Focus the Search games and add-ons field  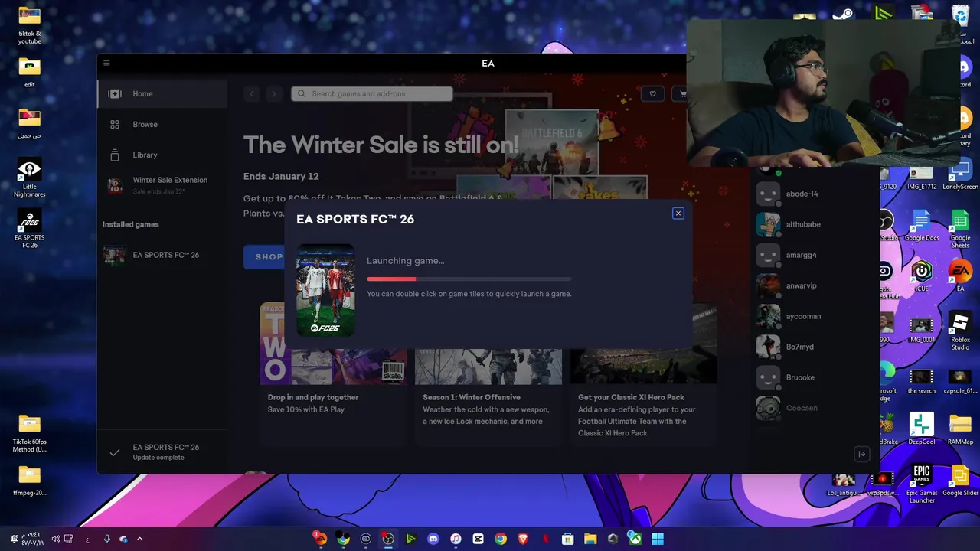(372, 94)
